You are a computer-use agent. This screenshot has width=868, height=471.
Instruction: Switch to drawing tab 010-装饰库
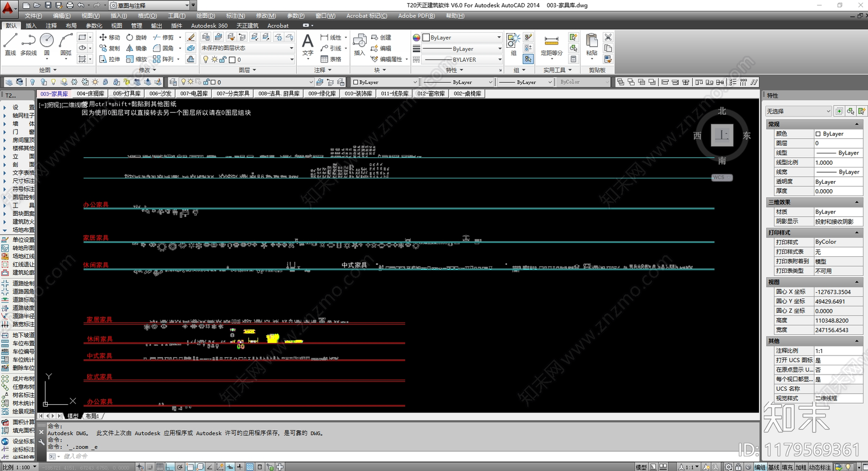click(359, 94)
